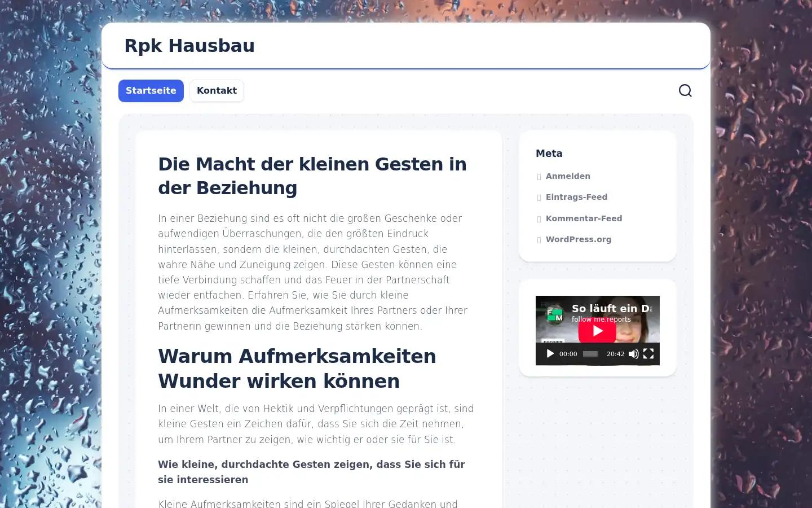Click the 'Die Macht der kleinen Gesten' heading
Screen dimensions: 812x508
pyautogui.click(x=312, y=176)
